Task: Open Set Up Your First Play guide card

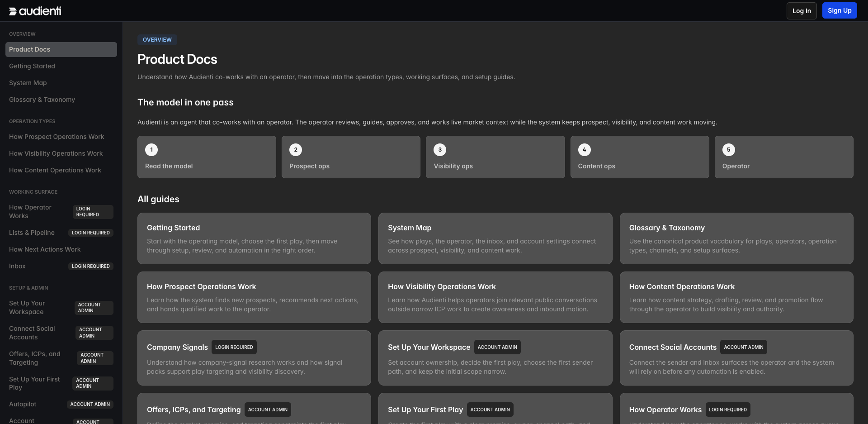Action: 495,409
